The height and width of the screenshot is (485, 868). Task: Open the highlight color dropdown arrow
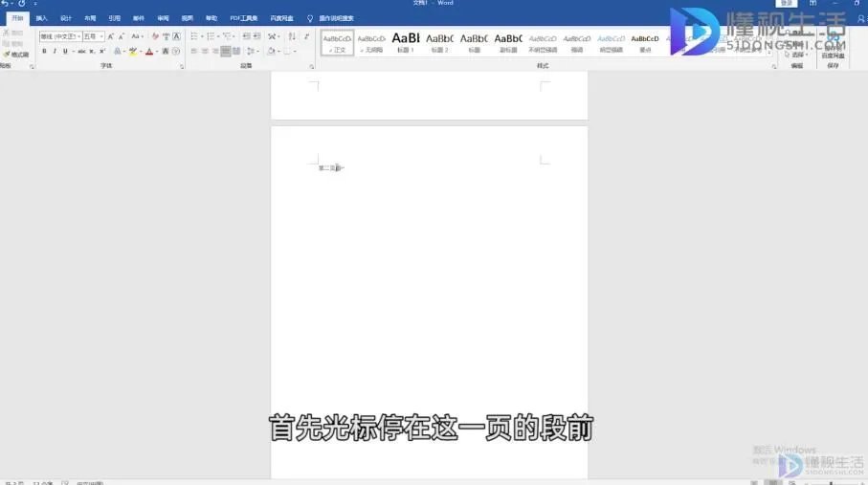[x=141, y=51]
